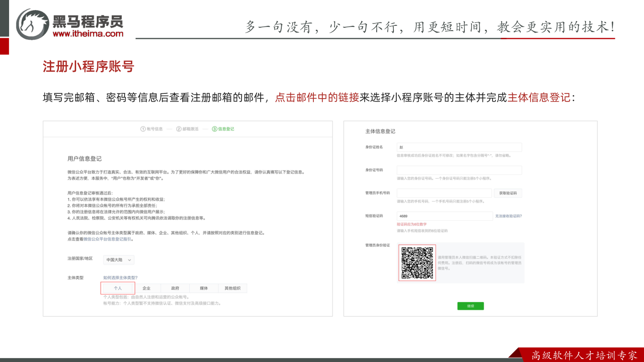Click the 短信验证码 field containing 4689
The image size is (644, 362).
[x=445, y=216]
